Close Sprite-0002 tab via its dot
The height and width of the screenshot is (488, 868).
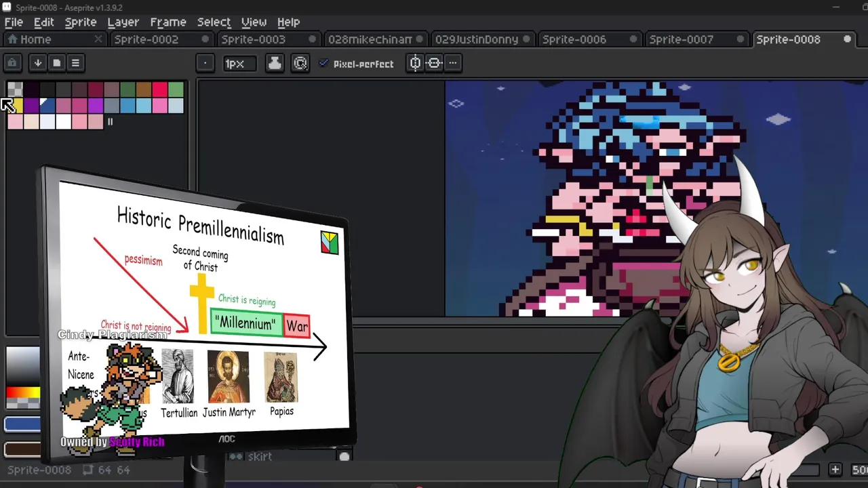point(205,39)
